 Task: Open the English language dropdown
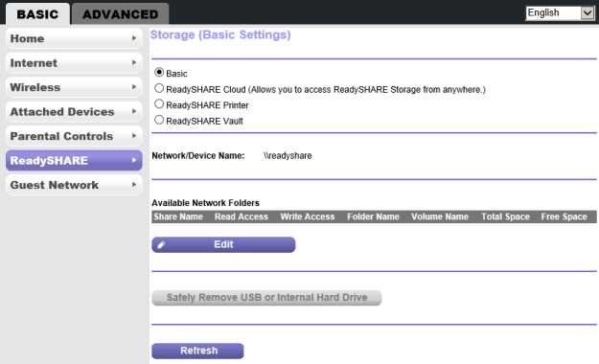point(560,13)
